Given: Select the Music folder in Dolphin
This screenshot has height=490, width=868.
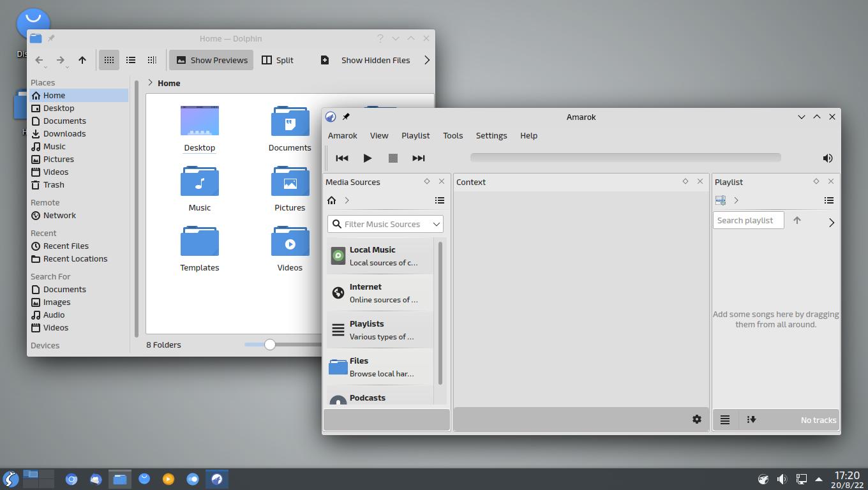Looking at the screenshot, I should [200, 188].
